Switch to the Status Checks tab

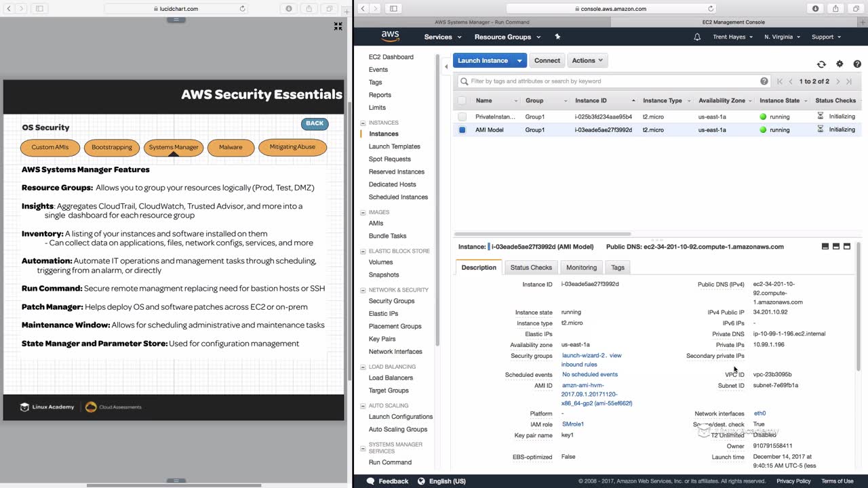click(531, 267)
